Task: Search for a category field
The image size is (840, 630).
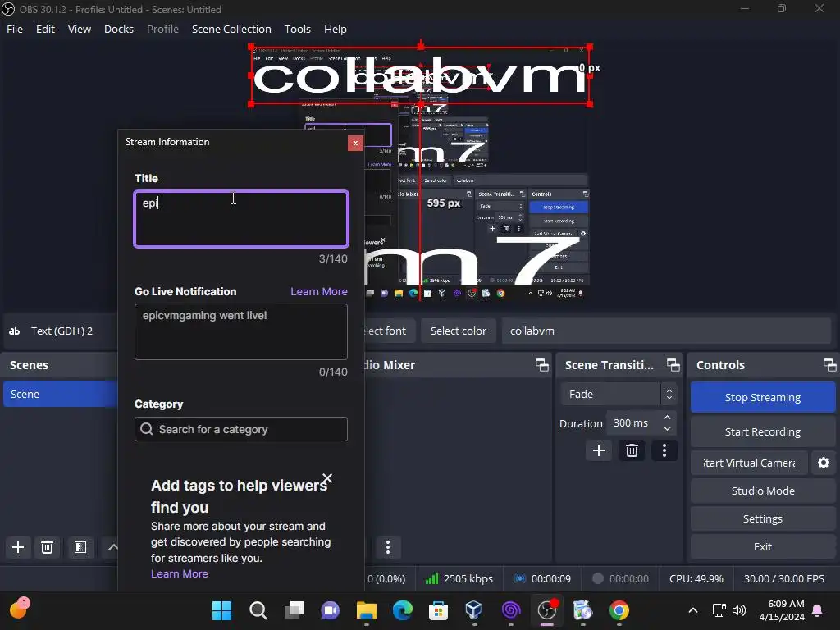Action: point(241,429)
